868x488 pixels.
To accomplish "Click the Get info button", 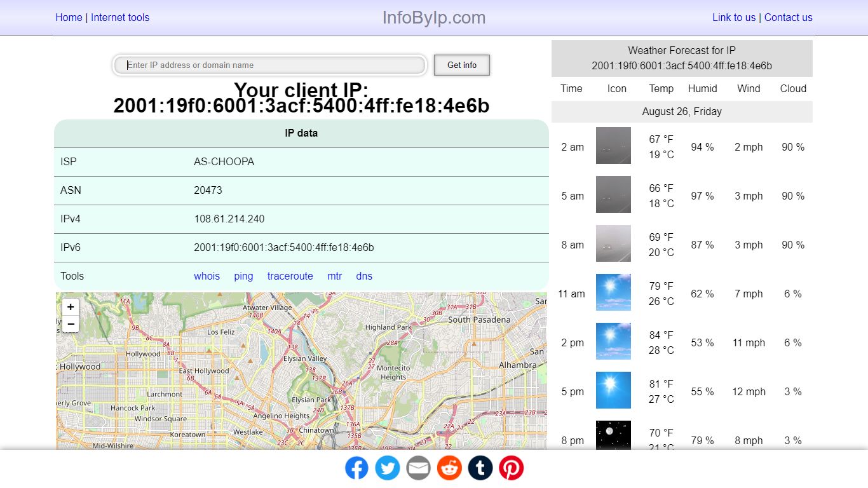I will pyautogui.click(x=462, y=65).
